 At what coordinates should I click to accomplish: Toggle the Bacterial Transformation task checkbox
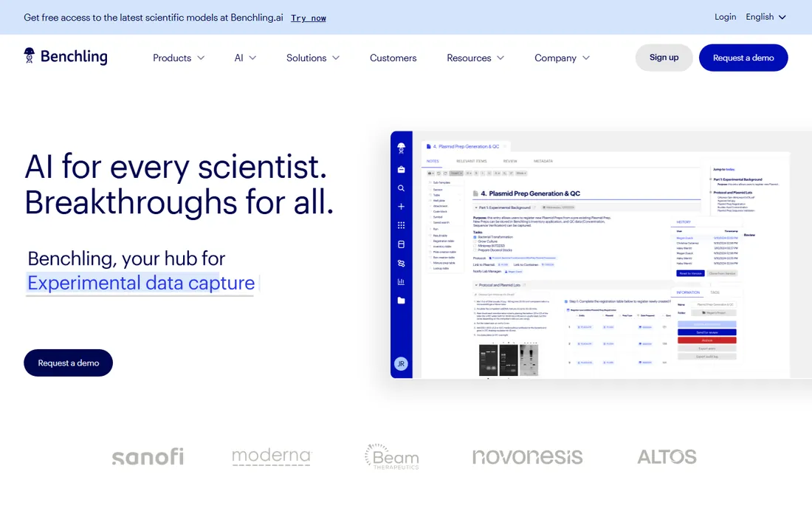coord(475,237)
